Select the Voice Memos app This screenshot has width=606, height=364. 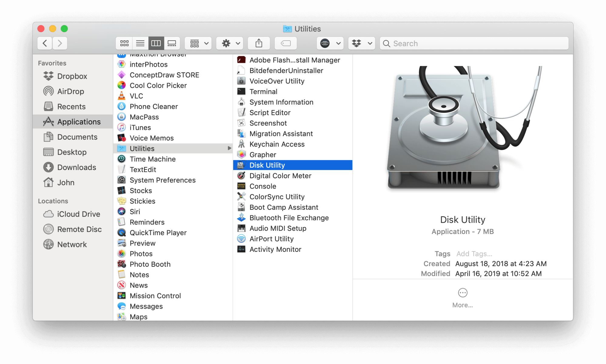pyautogui.click(x=172, y=138)
